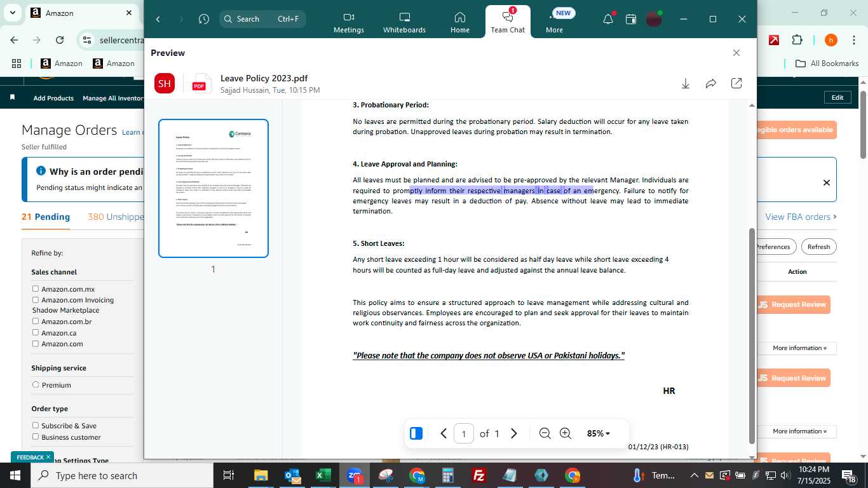
Task: Click the SH sender avatar
Action: click(x=165, y=83)
